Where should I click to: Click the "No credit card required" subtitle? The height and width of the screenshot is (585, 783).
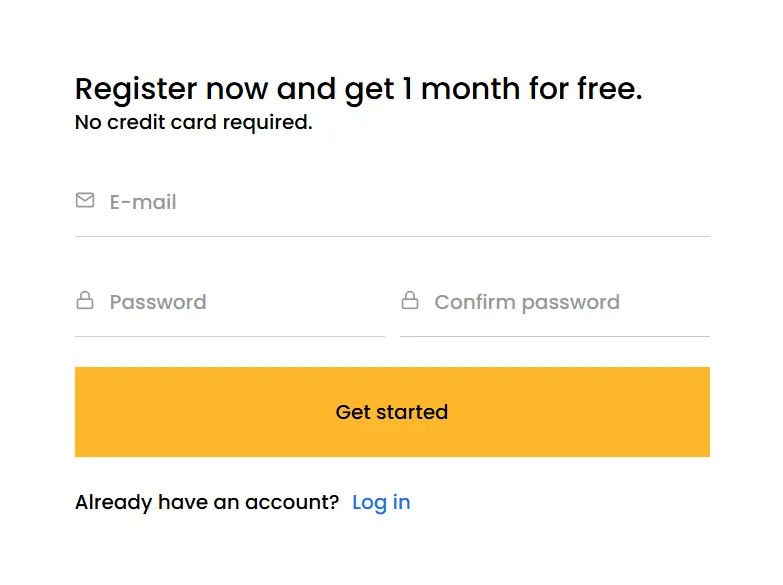[x=193, y=123]
